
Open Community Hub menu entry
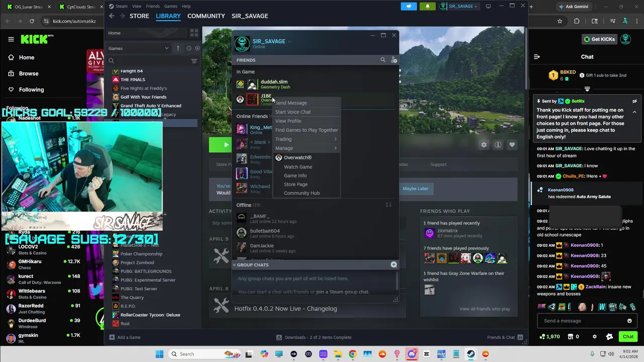click(301, 193)
